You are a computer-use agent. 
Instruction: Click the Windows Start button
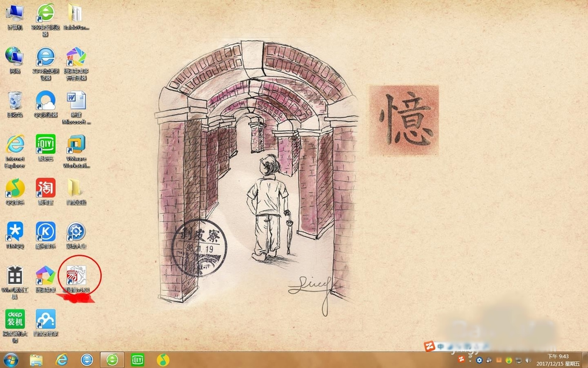[11, 359]
